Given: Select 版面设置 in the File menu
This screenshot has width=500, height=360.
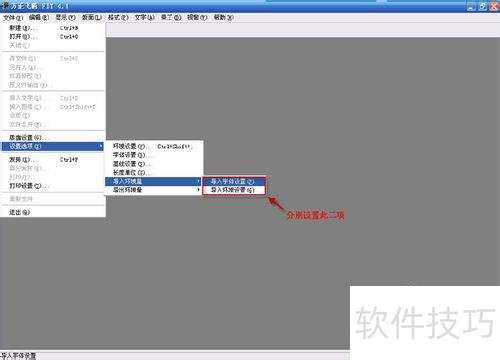Looking at the screenshot, I should (53, 137).
